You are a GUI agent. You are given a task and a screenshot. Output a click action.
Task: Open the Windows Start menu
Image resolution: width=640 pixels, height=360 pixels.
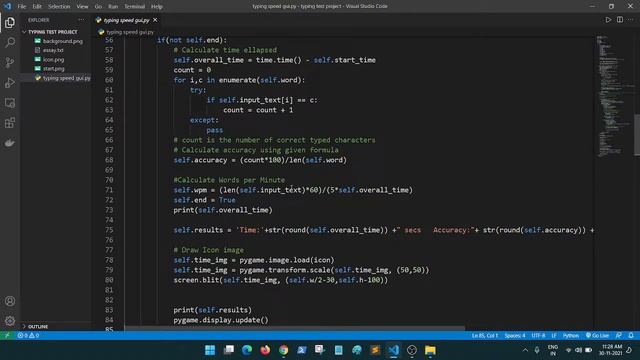210,350
